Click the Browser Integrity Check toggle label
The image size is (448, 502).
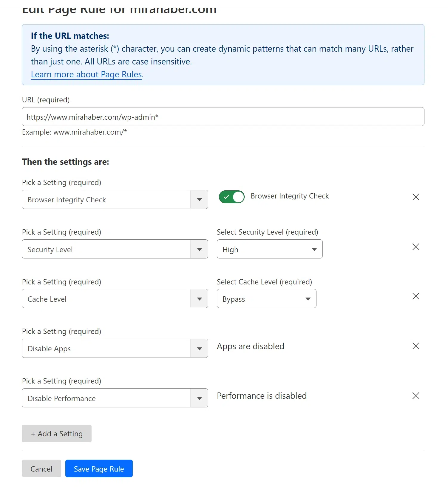coord(290,196)
